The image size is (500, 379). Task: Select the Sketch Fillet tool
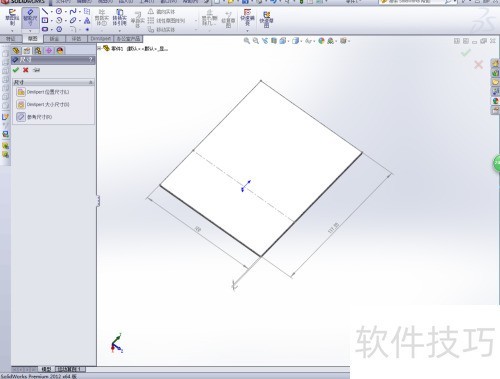click(x=73, y=29)
